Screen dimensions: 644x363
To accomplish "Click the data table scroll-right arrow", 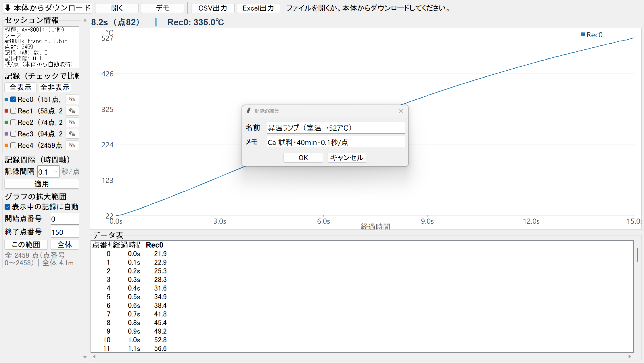I will click(630, 356).
